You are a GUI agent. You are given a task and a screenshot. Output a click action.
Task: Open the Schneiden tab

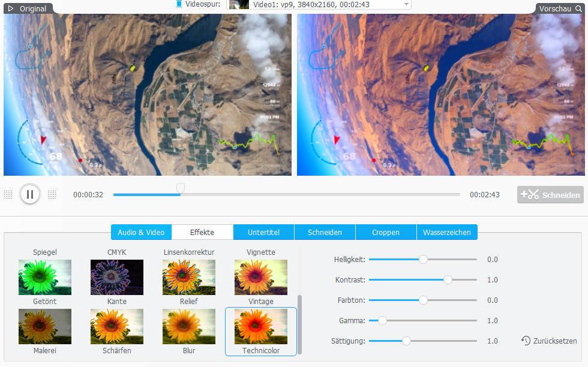(x=325, y=233)
